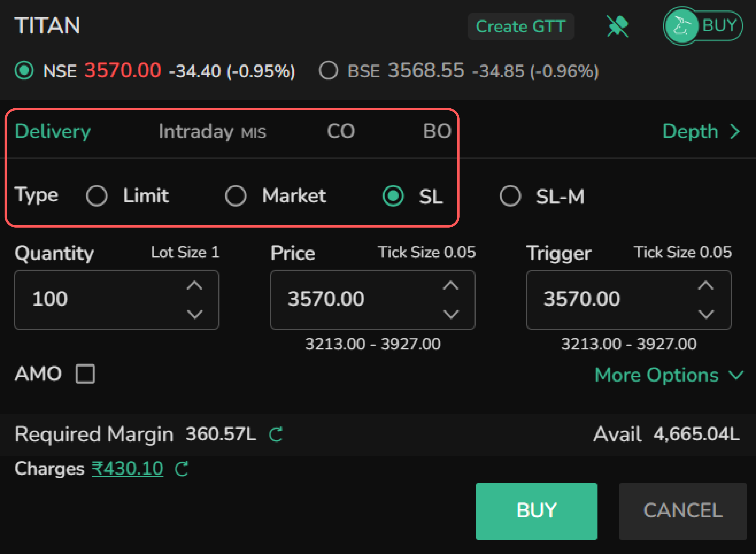Viewport: 756px width, 554px height.
Task: Select Limit order type
Action: click(97, 196)
